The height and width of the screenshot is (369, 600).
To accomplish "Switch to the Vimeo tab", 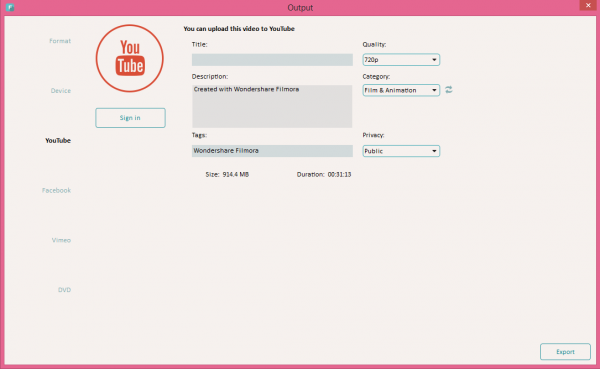I will [x=62, y=240].
